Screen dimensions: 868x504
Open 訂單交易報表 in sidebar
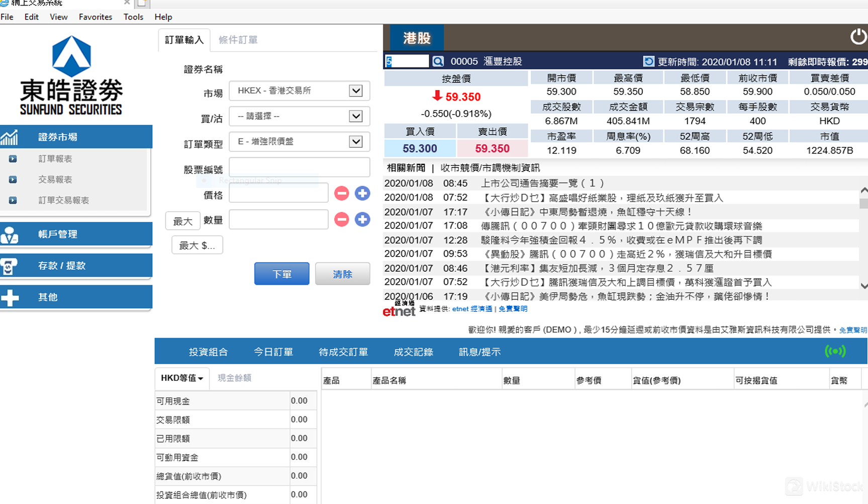pos(64,200)
